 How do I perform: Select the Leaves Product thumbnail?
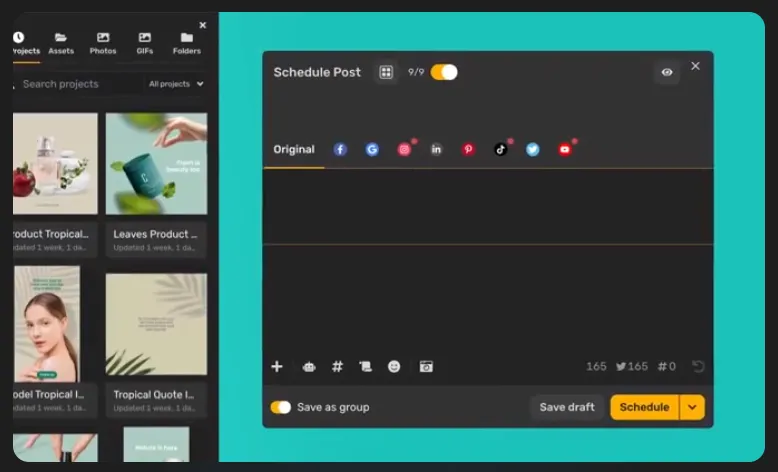click(x=156, y=163)
